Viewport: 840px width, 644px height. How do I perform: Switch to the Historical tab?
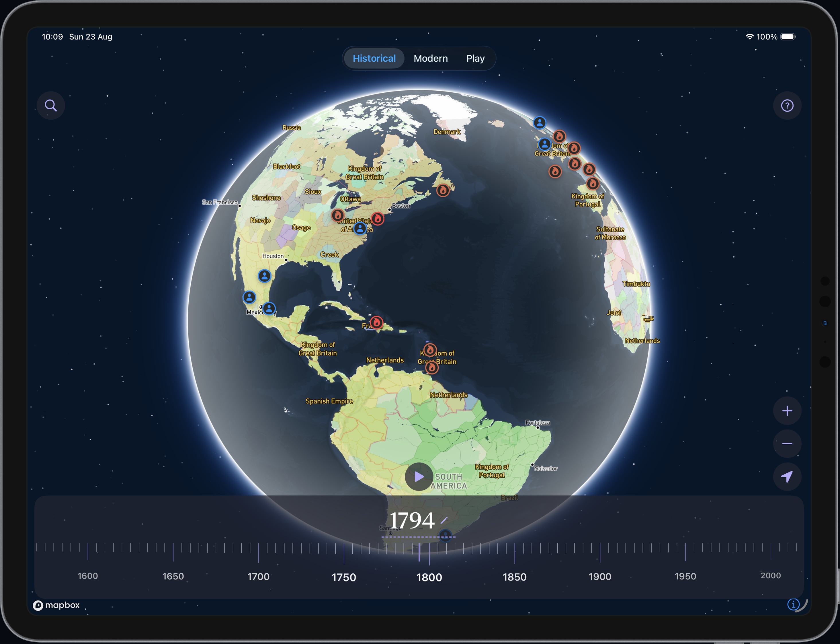[374, 58]
